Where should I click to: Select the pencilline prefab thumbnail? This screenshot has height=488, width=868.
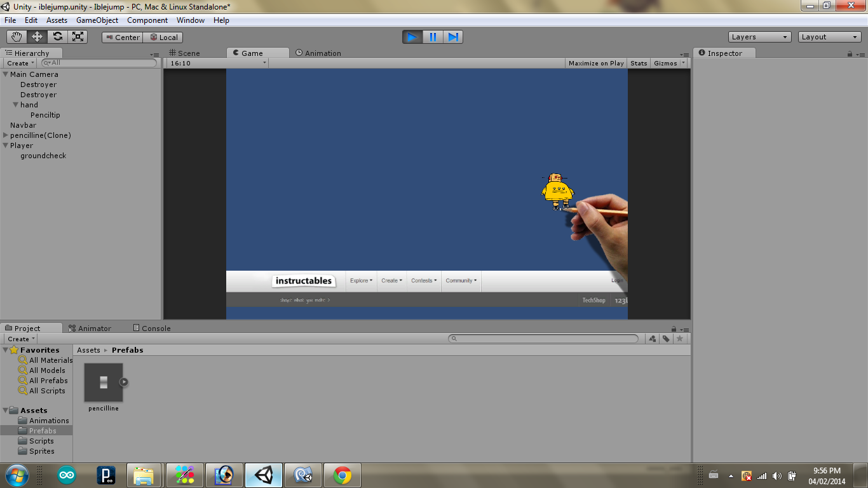103,381
